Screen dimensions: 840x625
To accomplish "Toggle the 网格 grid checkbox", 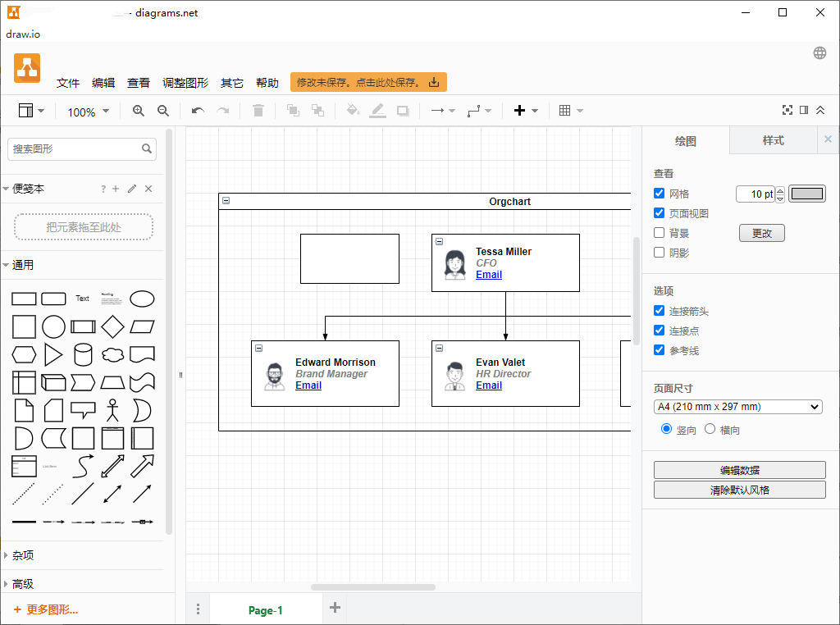I will coord(659,194).
